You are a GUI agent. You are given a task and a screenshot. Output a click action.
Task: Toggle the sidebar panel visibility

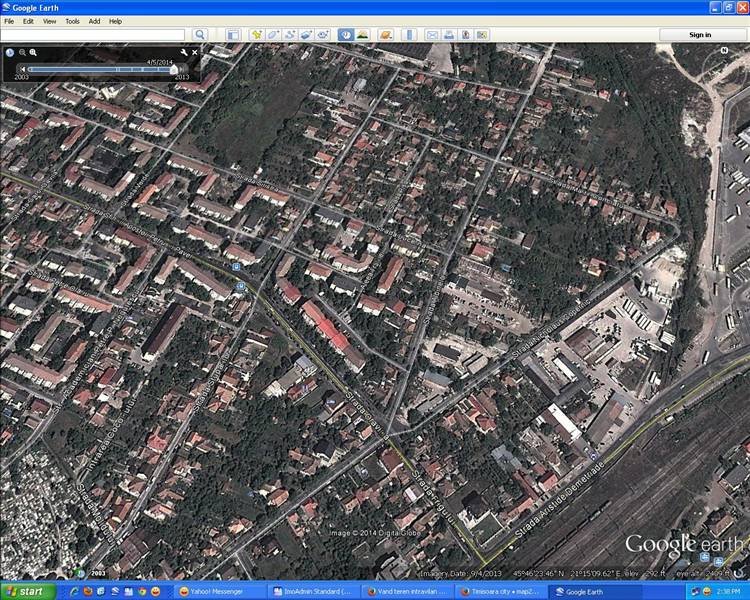tap(232, 35)
